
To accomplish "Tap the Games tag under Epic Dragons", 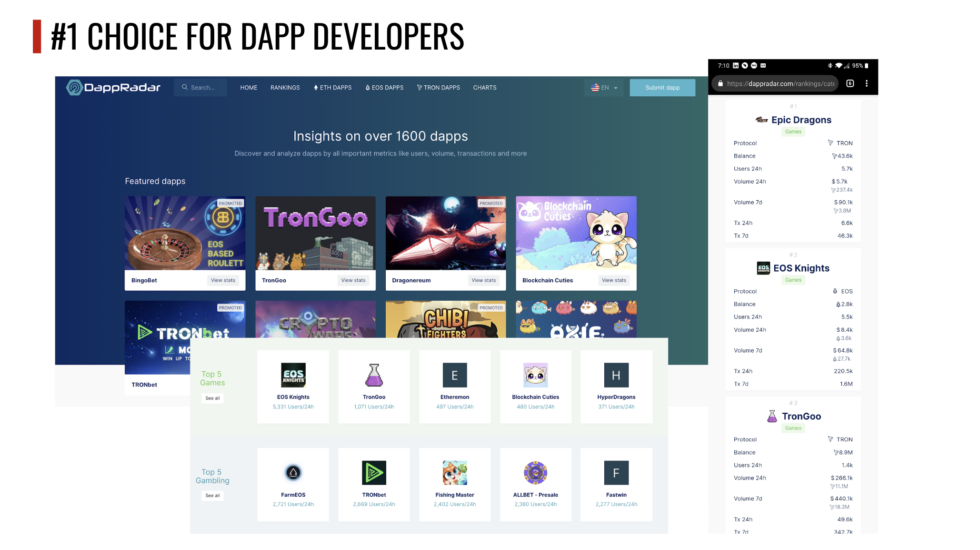I will coord(793,132).
